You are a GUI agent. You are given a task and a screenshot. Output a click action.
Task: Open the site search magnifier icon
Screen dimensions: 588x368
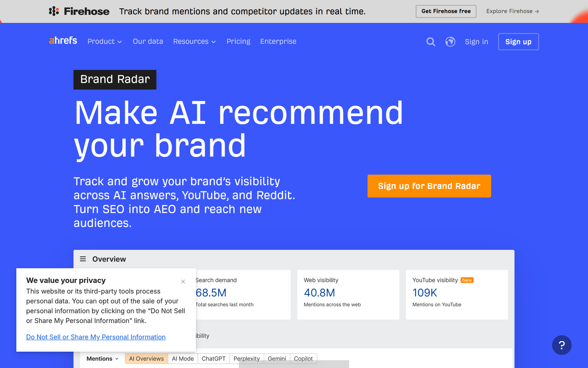tap(430, 42)
